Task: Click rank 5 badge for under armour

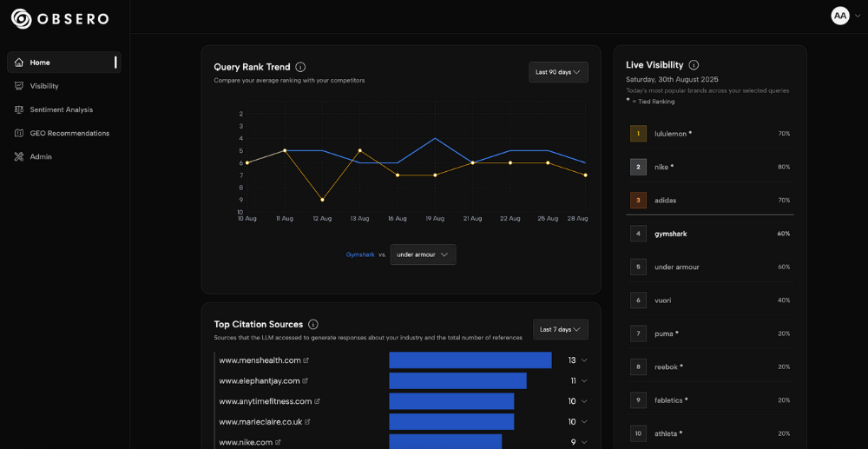Action: pyautogui.click(x=638, y=267)
